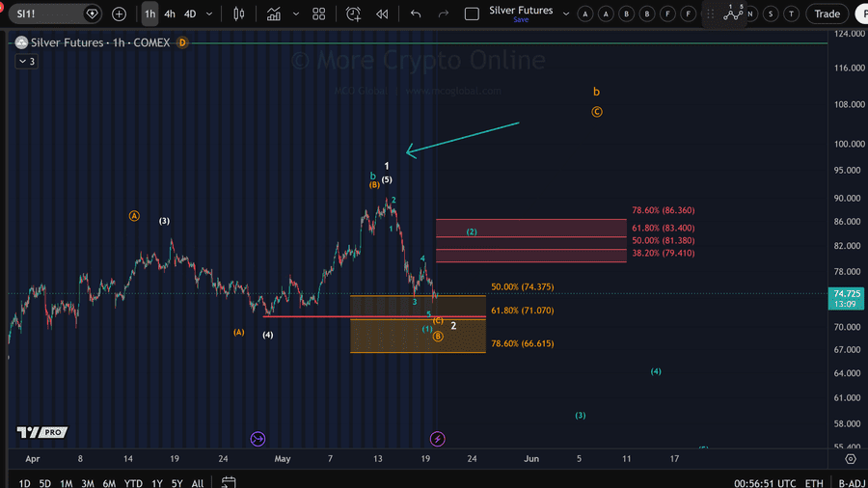
Task: Click the purple lightning event marker
Action: click(437, 439)
